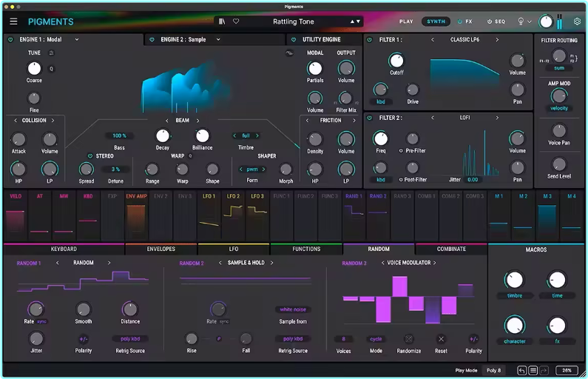Click the link icon between Rise and Fall
The width and height of the screenshot is (588, 379).
[219, 338]
